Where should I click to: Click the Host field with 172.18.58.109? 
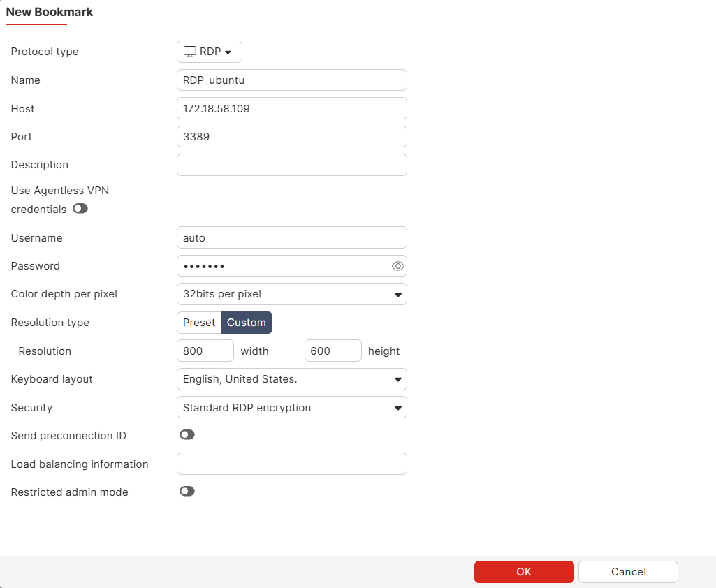[x=291, y=108]
